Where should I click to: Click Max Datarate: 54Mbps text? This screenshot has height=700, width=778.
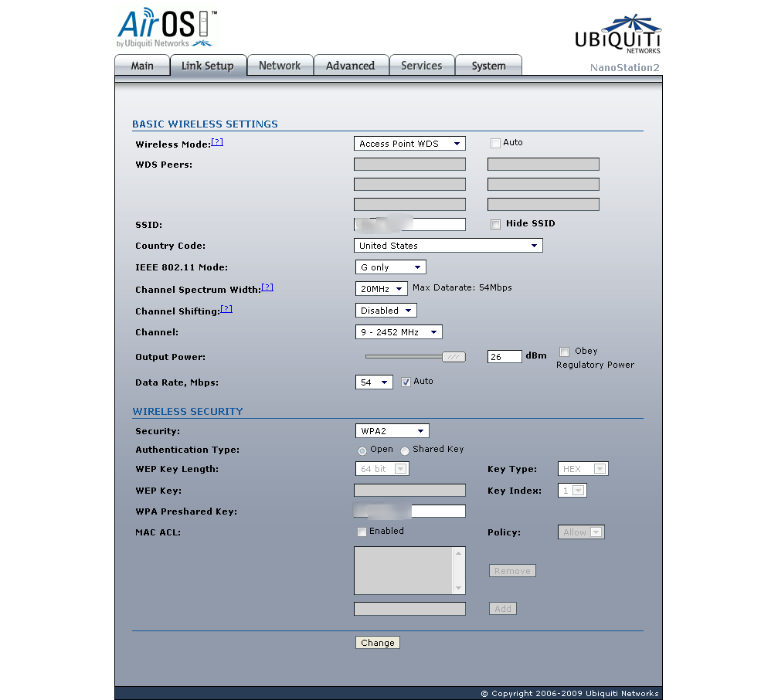point(462,287)
